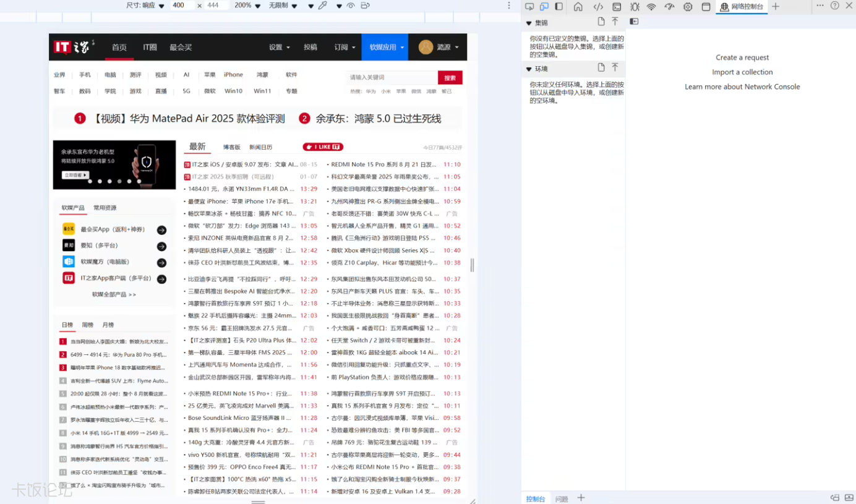This screenshot has width=856, height=504.
Task: Click the eyedropper emulation icon in device toolbar
Action: [323, 6]
